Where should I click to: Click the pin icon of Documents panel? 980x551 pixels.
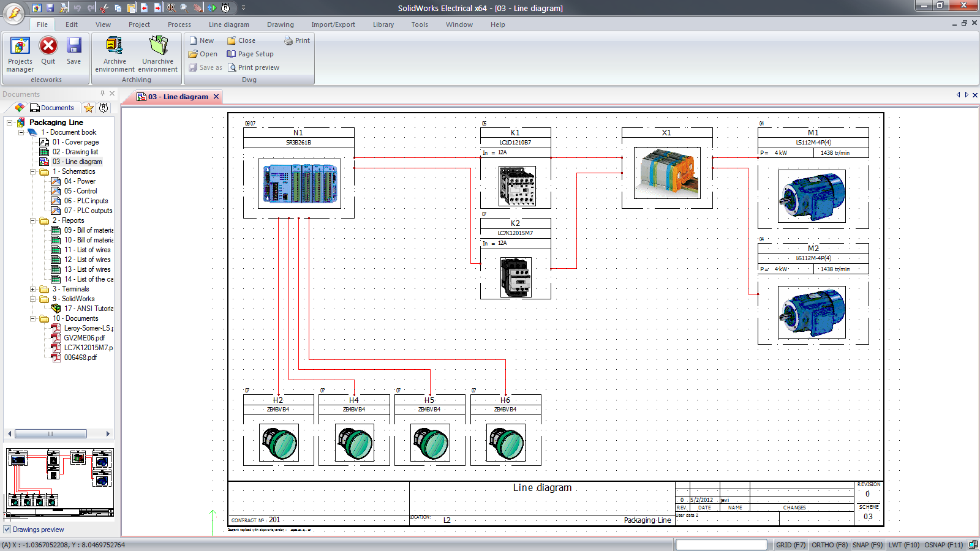pos(102,94)
